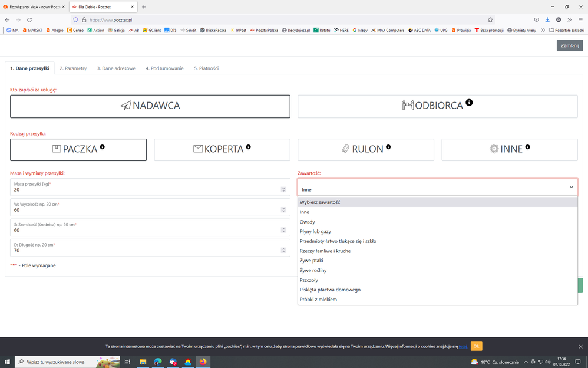Switch to the '2. Parametry' tab
Image resolution: width=588 pixels, height=368 pixels.
coord(73,68)
